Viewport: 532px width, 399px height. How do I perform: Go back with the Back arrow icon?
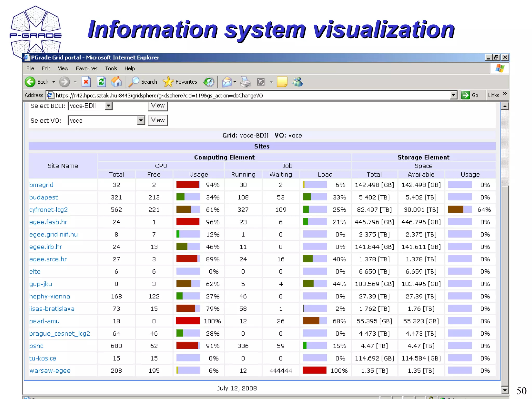pyautogui.click(x=30, y=82)
